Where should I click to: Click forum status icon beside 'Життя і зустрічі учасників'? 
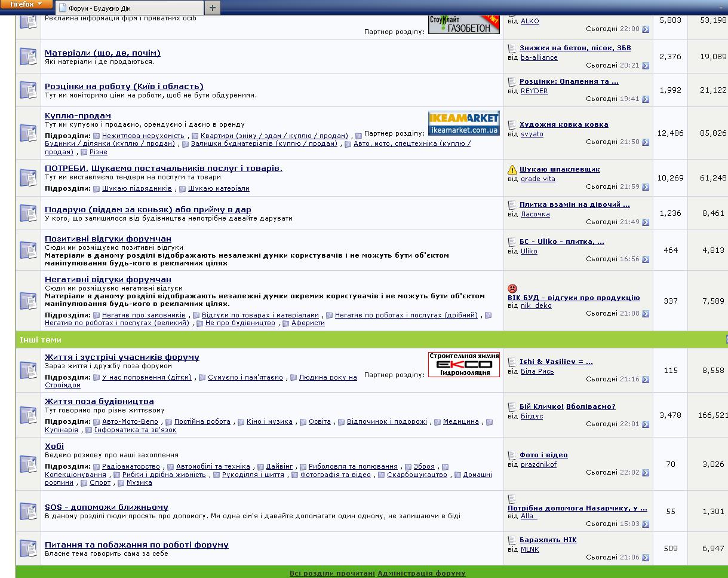tap(29, 370)
